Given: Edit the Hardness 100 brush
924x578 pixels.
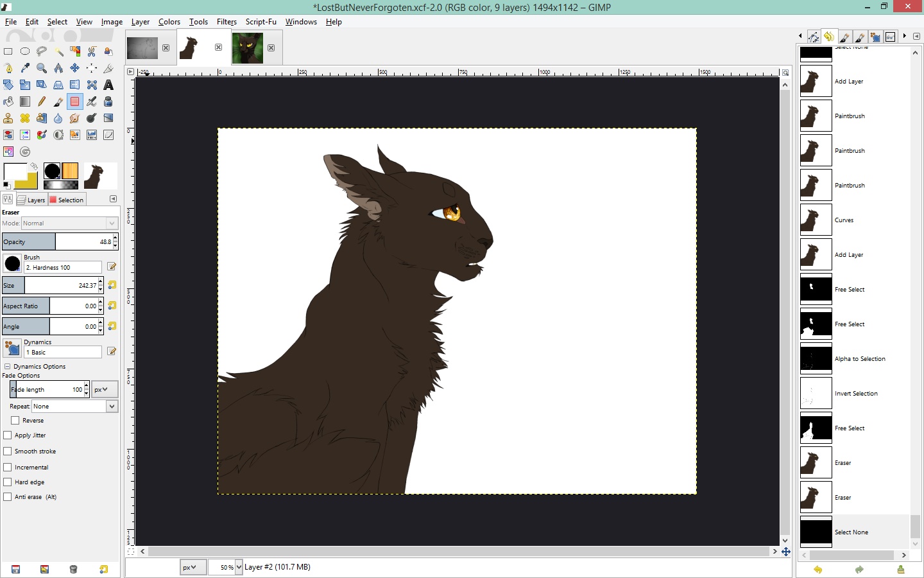Looking at the screenshot, I should point(112,267).
